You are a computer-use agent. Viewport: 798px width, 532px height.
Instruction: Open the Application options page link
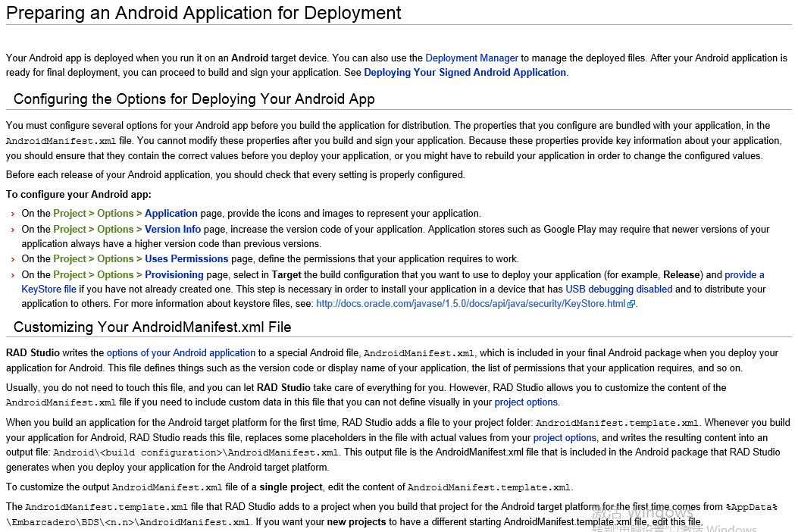click(x=171, y=213)
